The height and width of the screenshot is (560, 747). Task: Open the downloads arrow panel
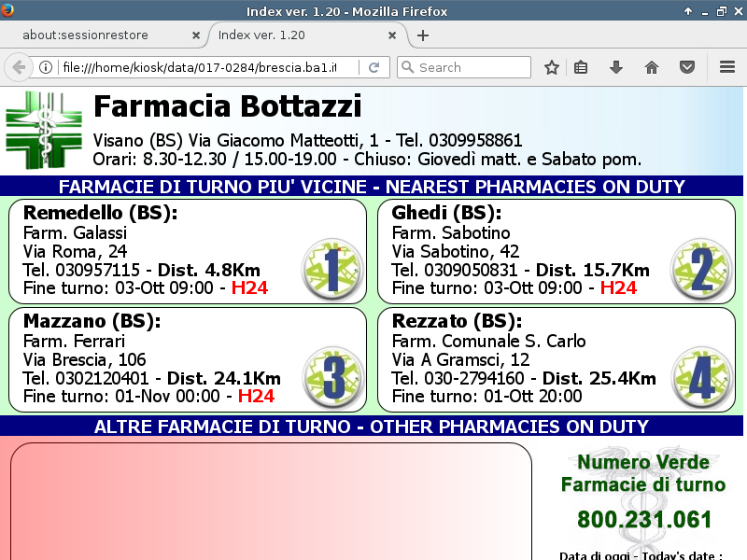click(x=616, y=67)
